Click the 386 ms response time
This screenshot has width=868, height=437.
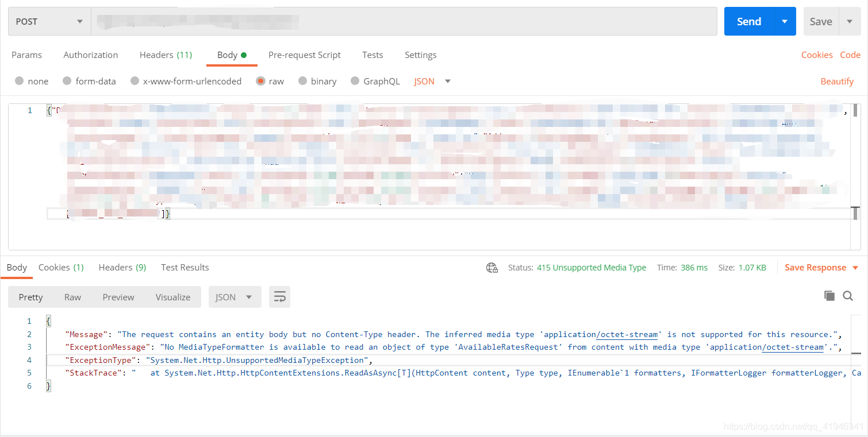(x=694, y=268)
